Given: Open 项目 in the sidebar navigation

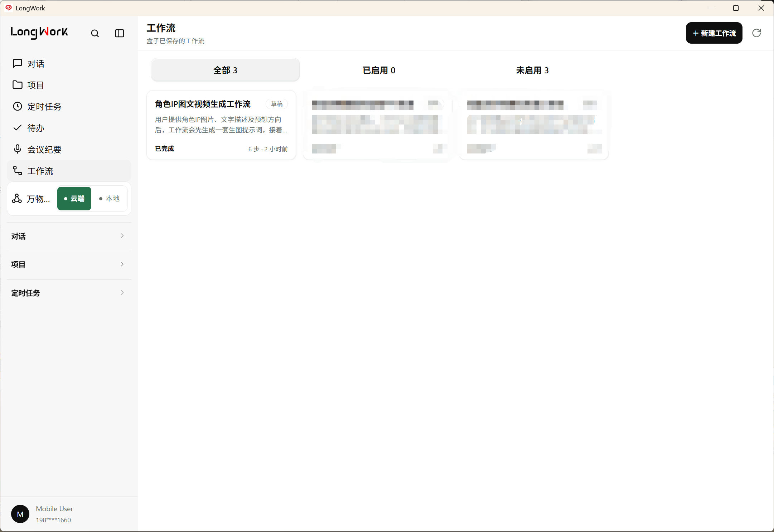Looking at the screenshot, I should 69,85.
